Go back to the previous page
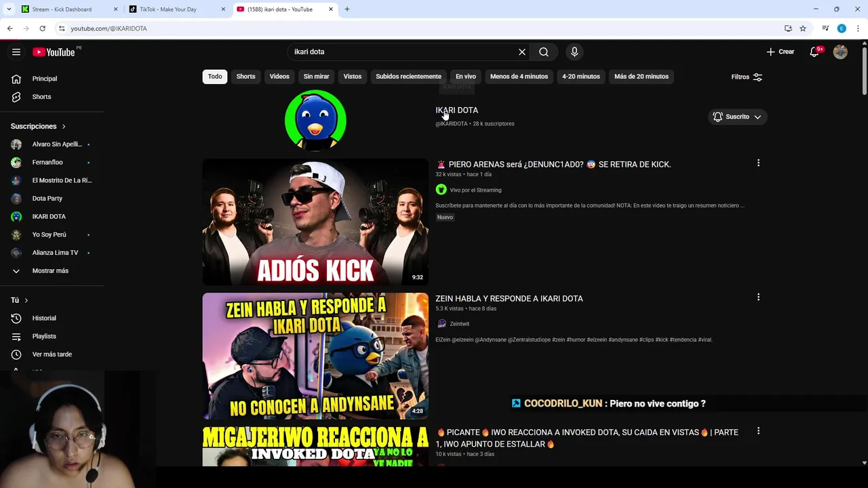Image resolution: width=868 pixels, height=488 pixels. [9, 28]
